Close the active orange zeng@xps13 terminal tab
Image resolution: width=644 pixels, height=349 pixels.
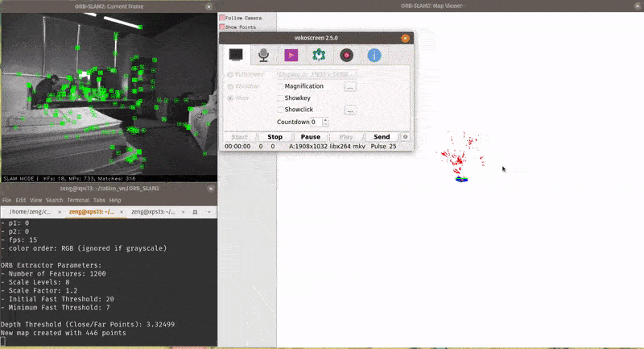click(122, 212)
